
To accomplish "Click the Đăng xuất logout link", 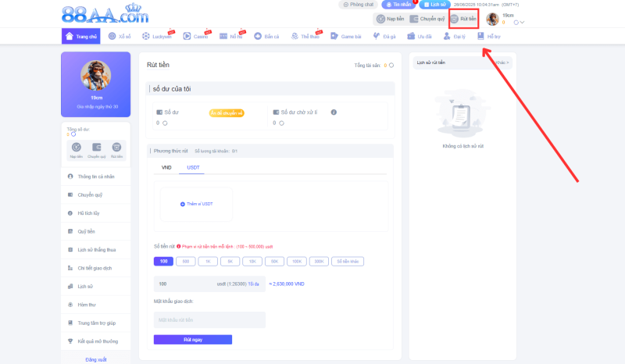I will (x=96, y=359).
